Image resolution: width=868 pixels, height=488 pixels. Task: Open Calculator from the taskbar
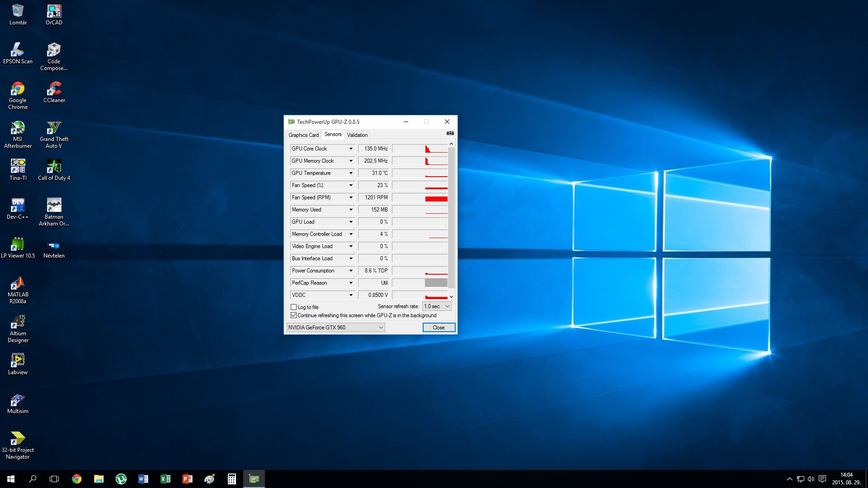(231, 479)
